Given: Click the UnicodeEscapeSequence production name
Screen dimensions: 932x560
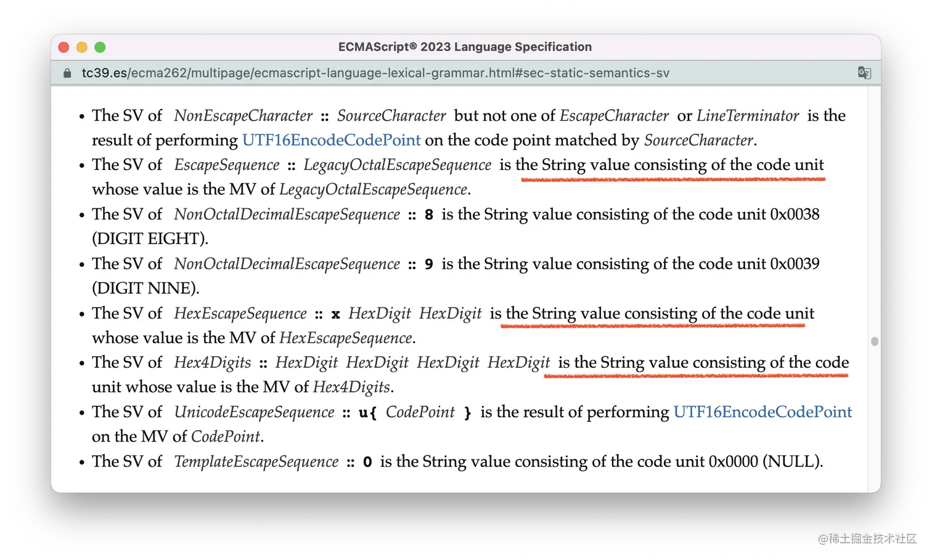Looking at the screenshot, I should click(x=255, y=412).
